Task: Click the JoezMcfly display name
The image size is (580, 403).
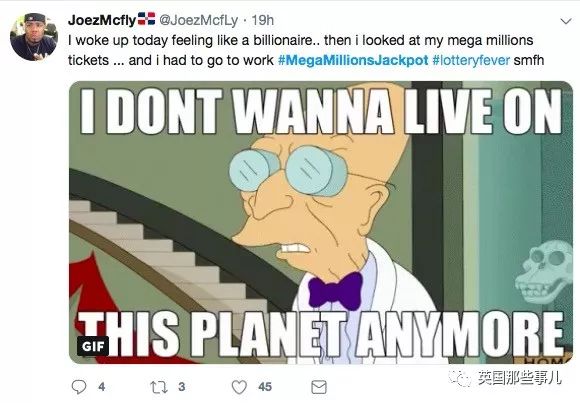Action: (x=102, y=20)
